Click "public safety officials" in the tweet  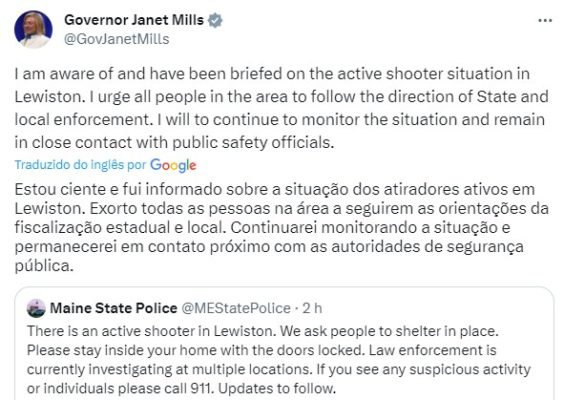pyautogui.click(x=253, y=143)
